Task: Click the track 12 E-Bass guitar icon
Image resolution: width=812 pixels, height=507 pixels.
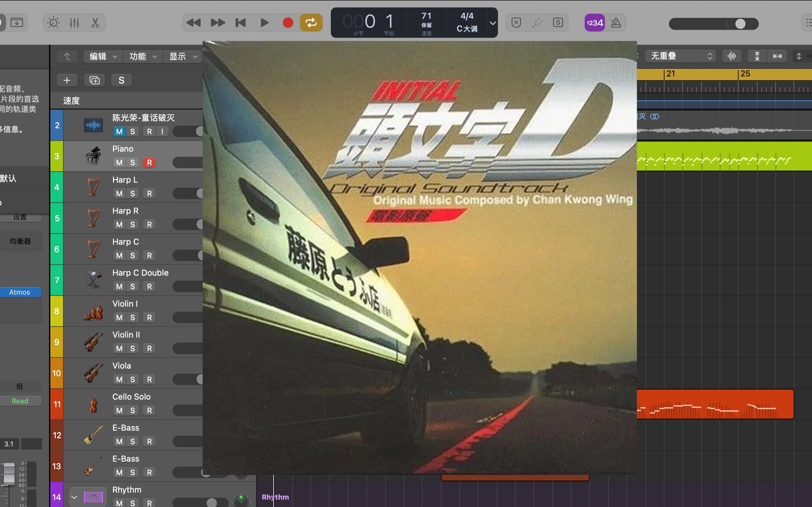Action: pyautogui.click(x=94, y=435)
